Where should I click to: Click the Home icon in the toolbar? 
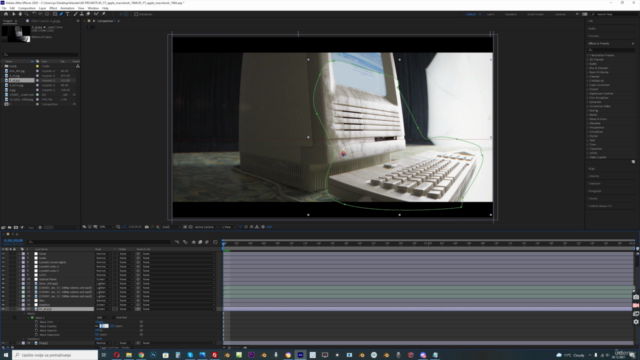tap(6, 14)
